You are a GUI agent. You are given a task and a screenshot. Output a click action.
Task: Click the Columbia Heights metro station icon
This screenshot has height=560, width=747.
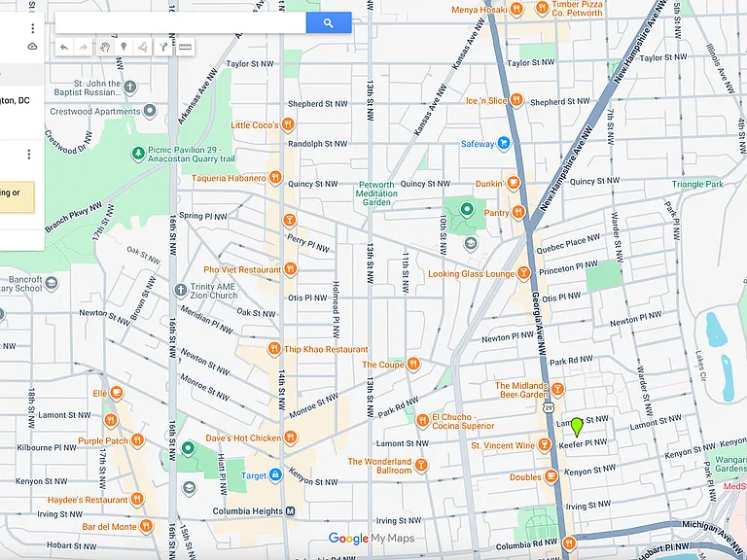click(290, 511)
